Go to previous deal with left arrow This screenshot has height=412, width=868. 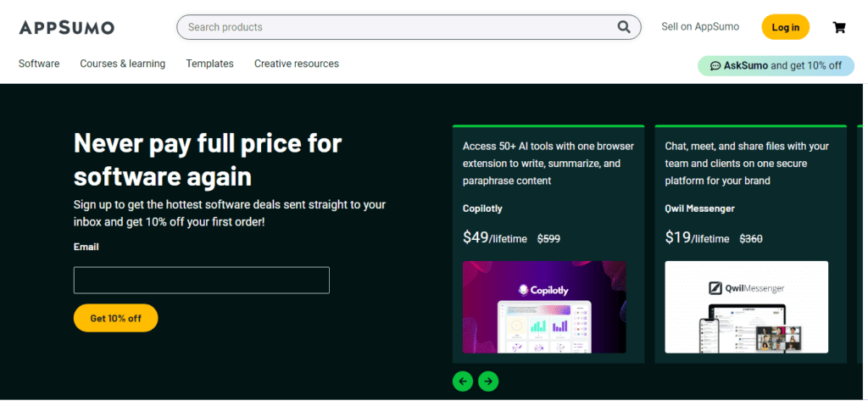[463, 381]
